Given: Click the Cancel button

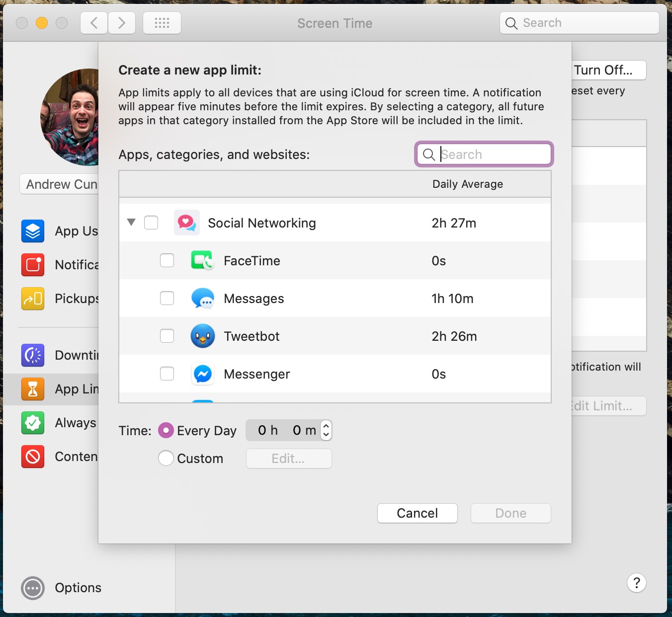Looking at the screenshot, I should click(417, 513).
